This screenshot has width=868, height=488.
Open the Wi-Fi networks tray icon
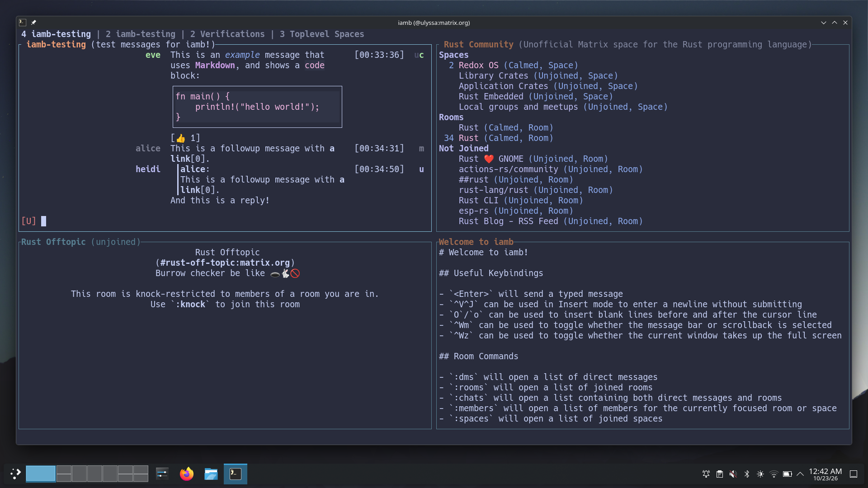click(x=774, y=474)
